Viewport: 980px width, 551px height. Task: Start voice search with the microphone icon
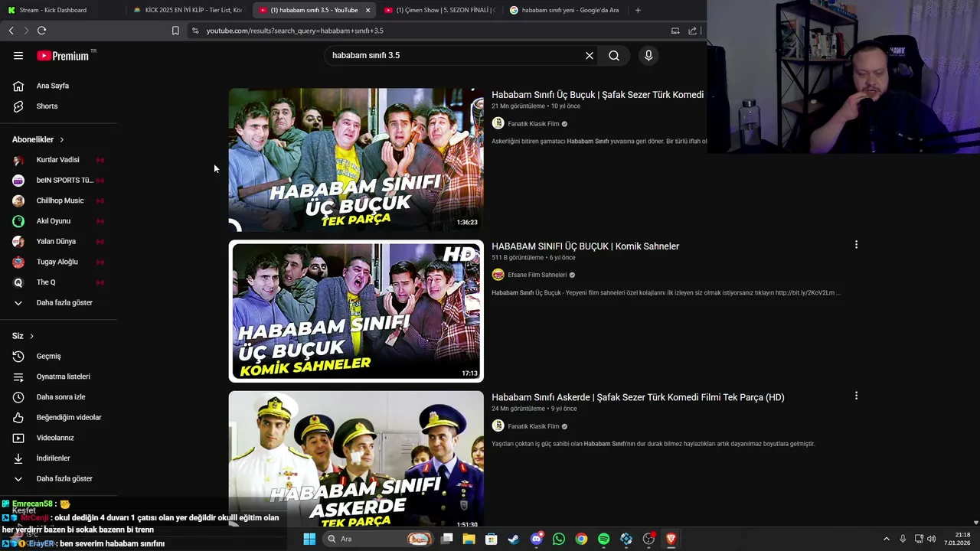click(648, 56)
